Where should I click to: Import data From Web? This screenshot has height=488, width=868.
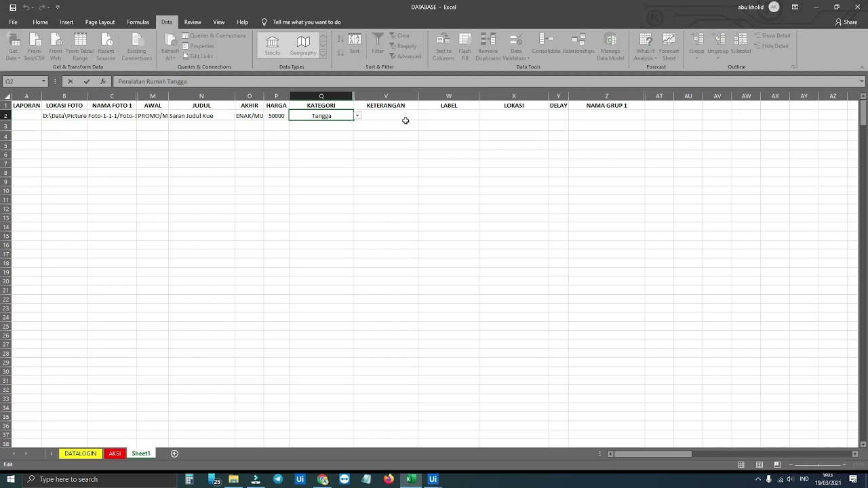pos(56,47)
